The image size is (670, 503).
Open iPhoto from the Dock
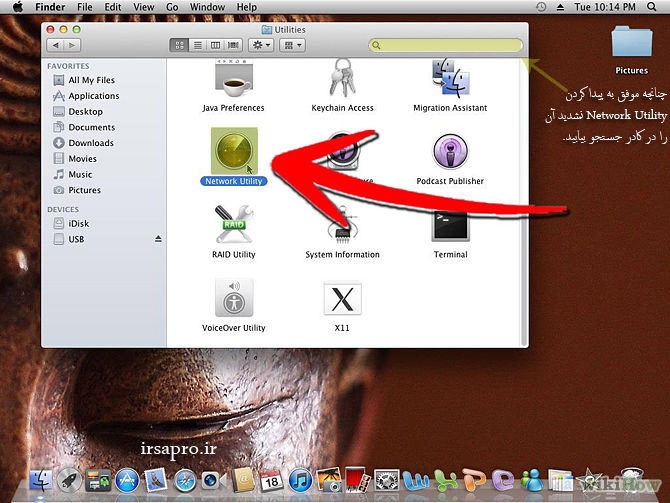[x=329, y=479]
